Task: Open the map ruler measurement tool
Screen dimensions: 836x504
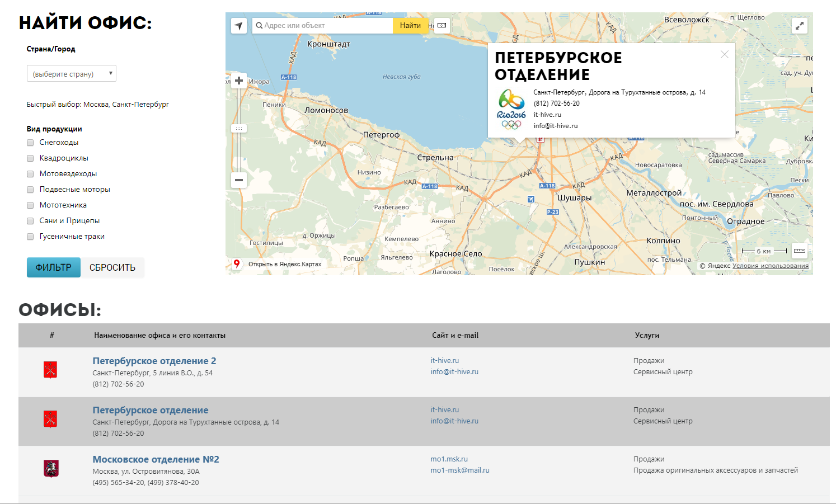Action: pyautogui.click(x=800, y=251)
